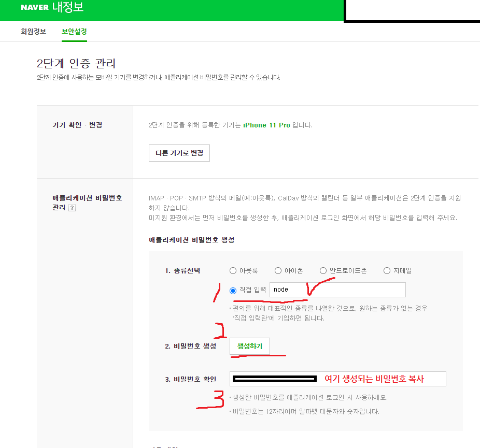Click the 1. 종류선택 step label

(x=182, y=271)
